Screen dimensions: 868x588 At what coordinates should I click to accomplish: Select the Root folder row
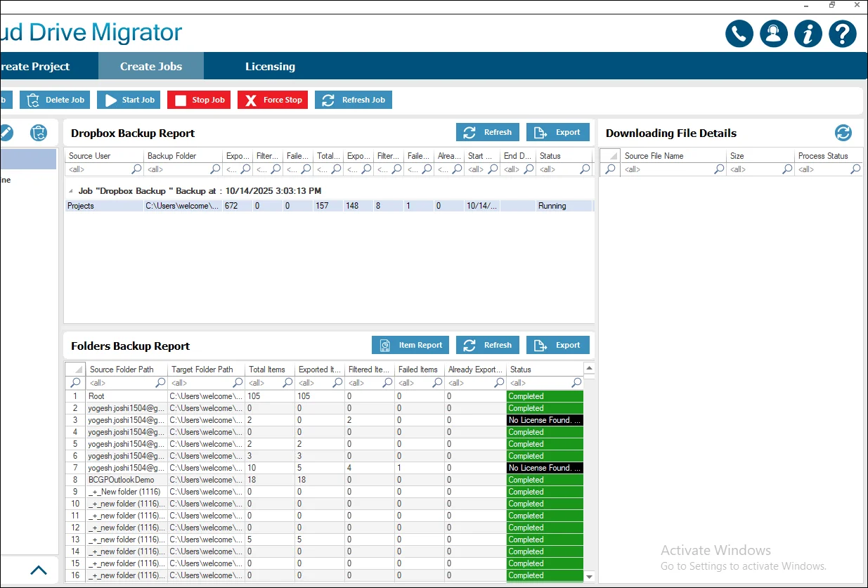point(324,396)
